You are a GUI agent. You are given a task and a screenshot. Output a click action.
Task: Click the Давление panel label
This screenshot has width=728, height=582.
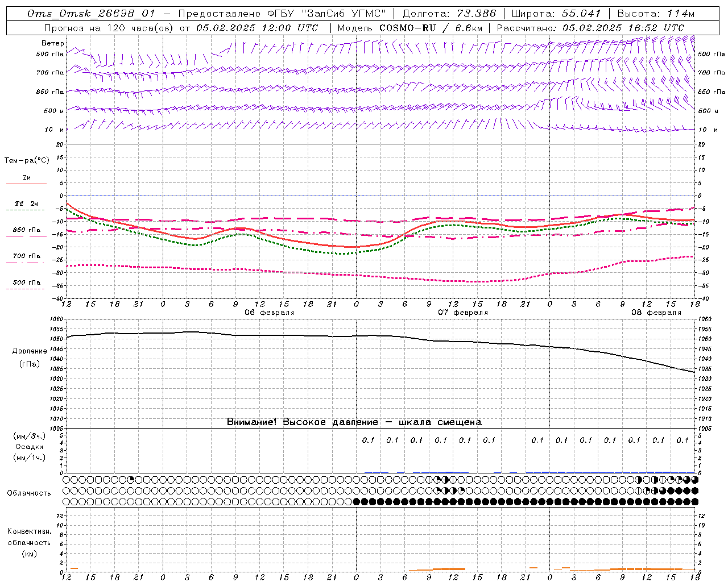30,351
